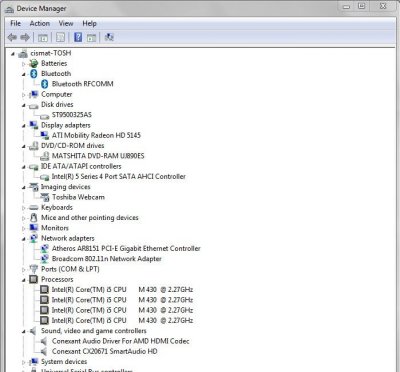Click the Scan for hardware changes icon

(x=109, y=37)
